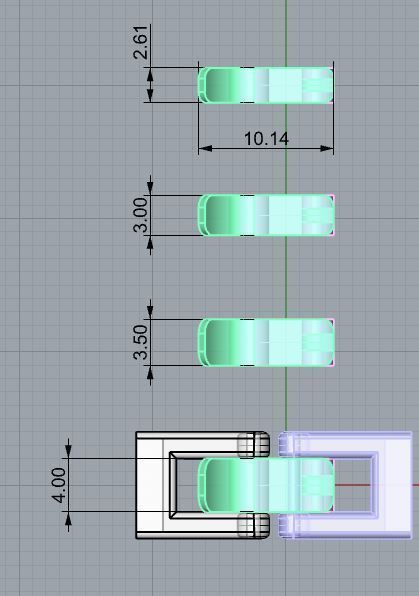Select the 10.14 width dimension text
The image size is (419, 596).
[266, 139]
